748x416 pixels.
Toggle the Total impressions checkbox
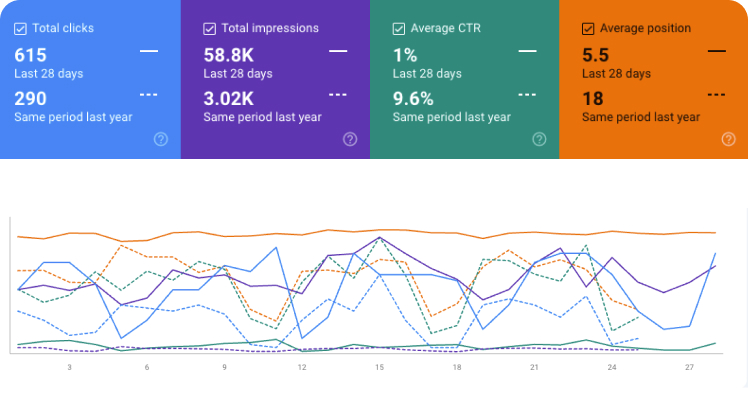tap(209, 29)
